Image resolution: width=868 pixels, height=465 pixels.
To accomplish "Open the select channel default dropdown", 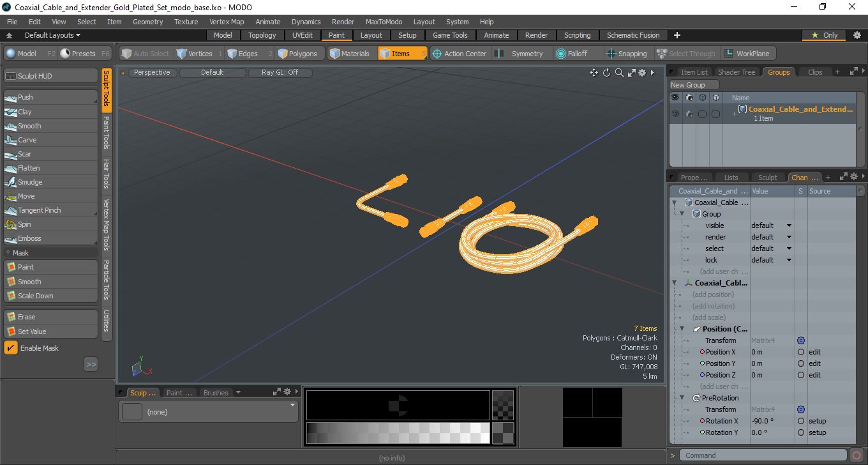I will coord(772,248).
